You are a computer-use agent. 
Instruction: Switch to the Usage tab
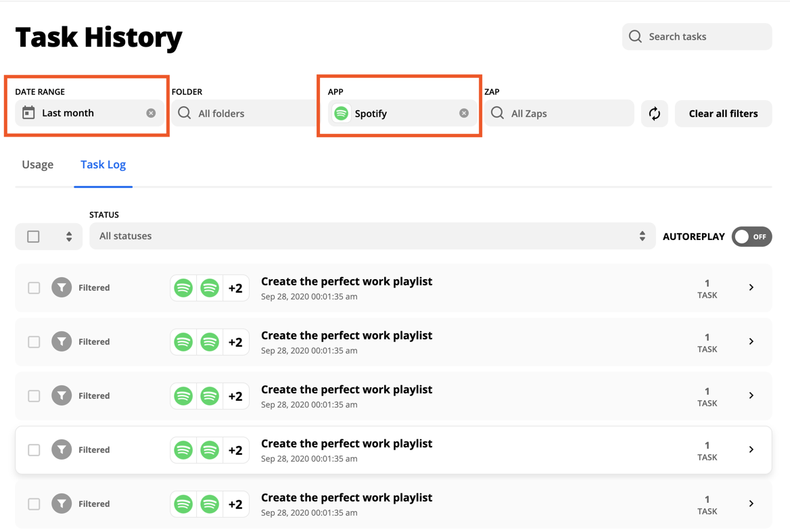[38, 164]
